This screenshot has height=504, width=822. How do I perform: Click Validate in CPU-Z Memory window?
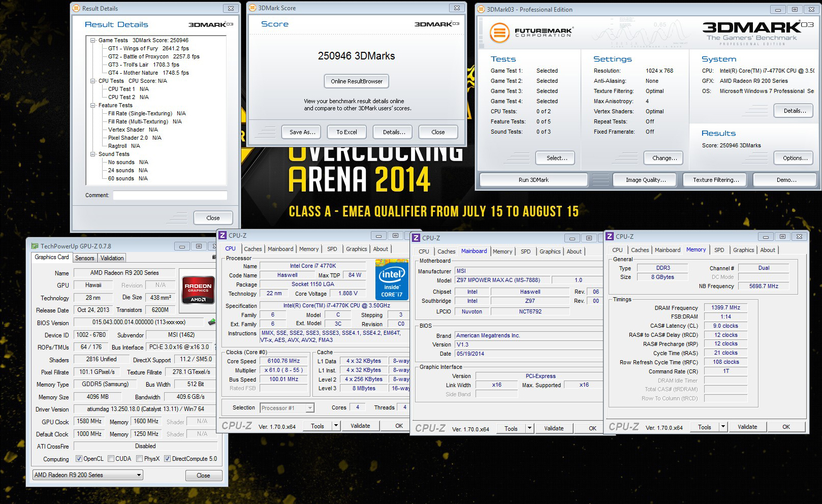click(x=747, y=427)
